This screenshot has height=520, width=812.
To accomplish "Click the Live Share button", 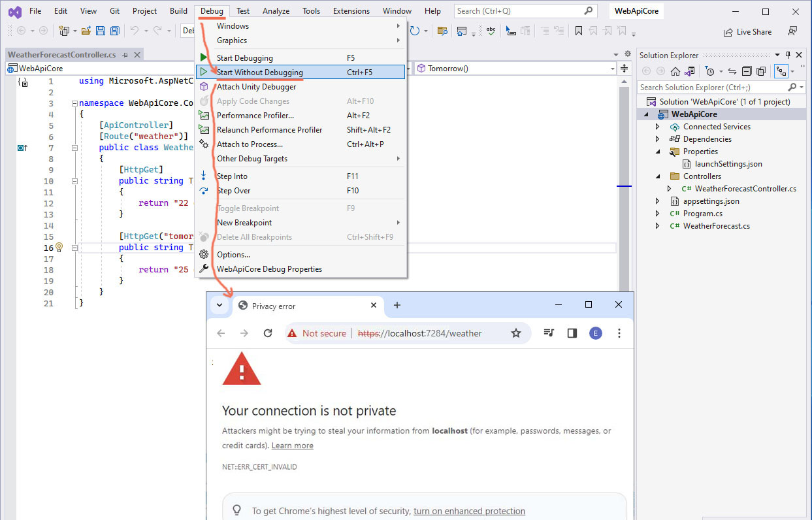I will click(x=747, y=31).
